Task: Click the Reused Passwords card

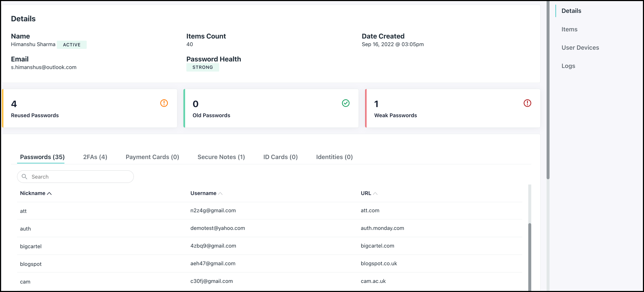Action: pos(90,109)
